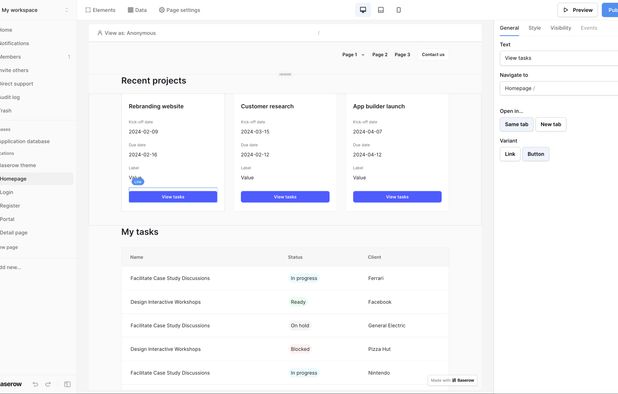
Task: Click 'Add new...' in the sidebar
Action: (x=11, y=267)
